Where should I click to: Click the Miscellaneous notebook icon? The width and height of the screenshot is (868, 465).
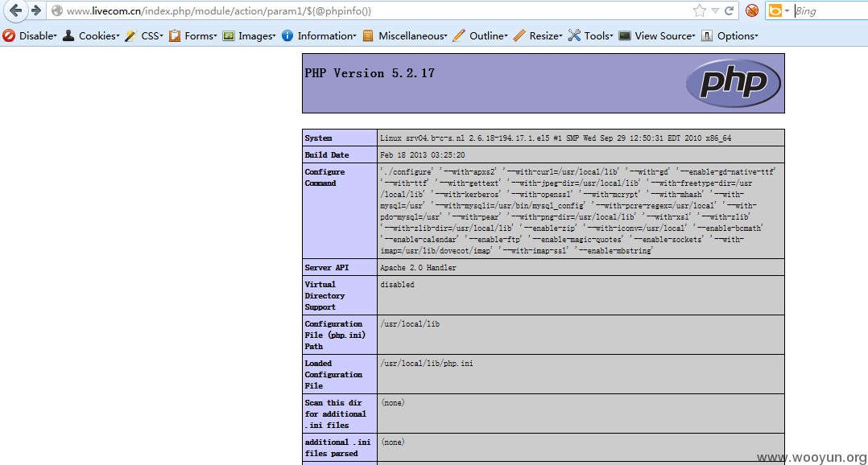click(x=368, y=35)
